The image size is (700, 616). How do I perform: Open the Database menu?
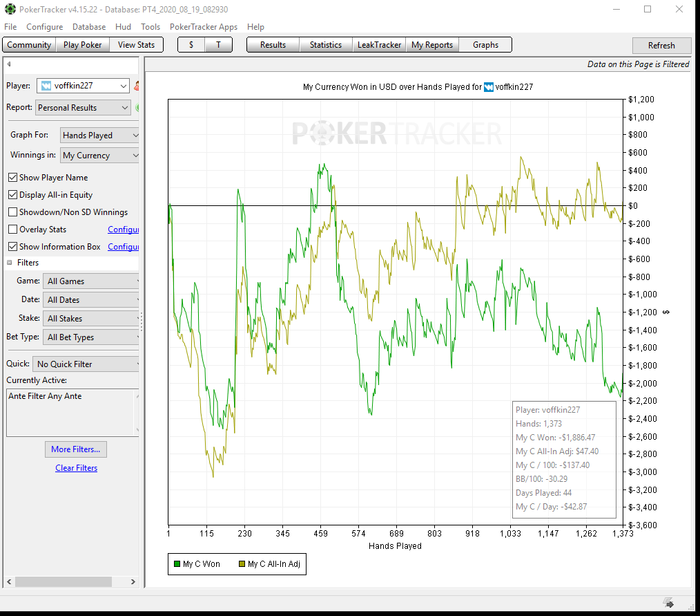click(89, 27)
